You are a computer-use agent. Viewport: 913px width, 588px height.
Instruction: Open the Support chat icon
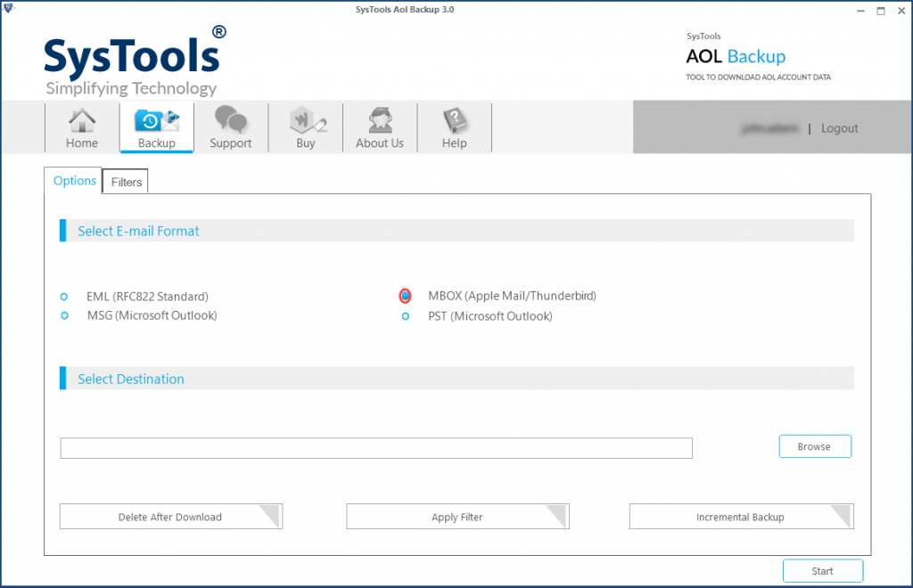pyautogui.click(x=230, y=126)
